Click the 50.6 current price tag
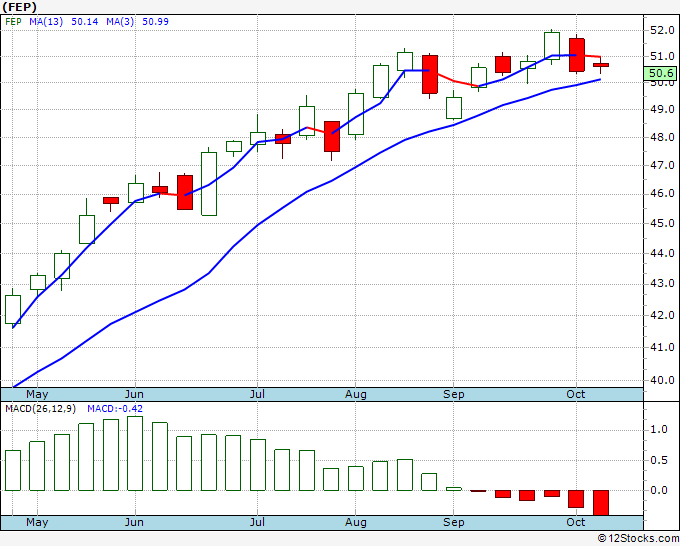Screen dimensions: 680x546 pos(659,73)
